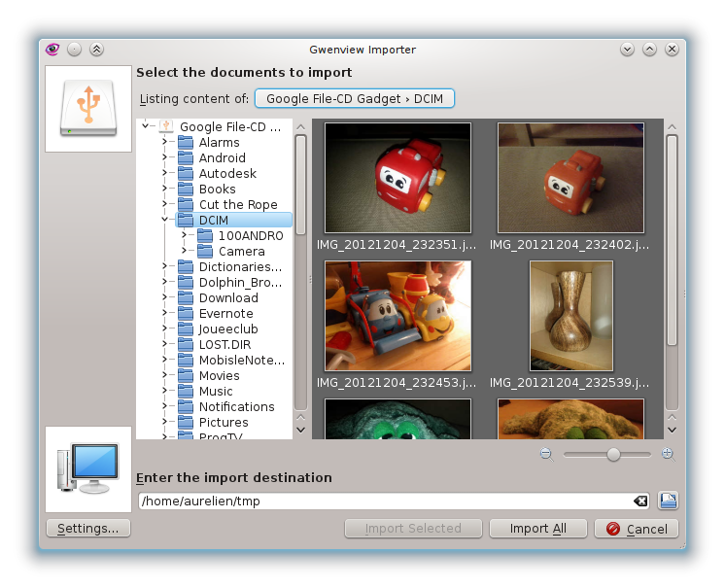Open the browse destination folder icon
Viewport: 725px width, 588px height.
(669, 502)
